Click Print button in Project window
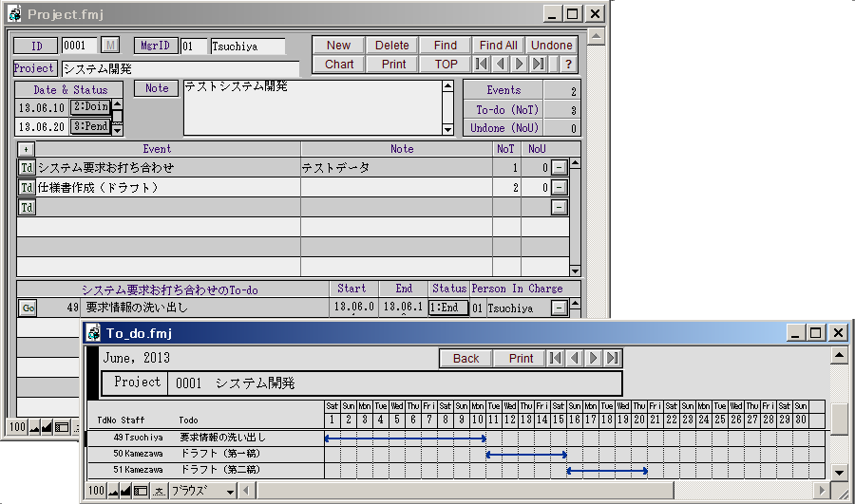The width and height of the screenshot is (855, 504). 393,65
